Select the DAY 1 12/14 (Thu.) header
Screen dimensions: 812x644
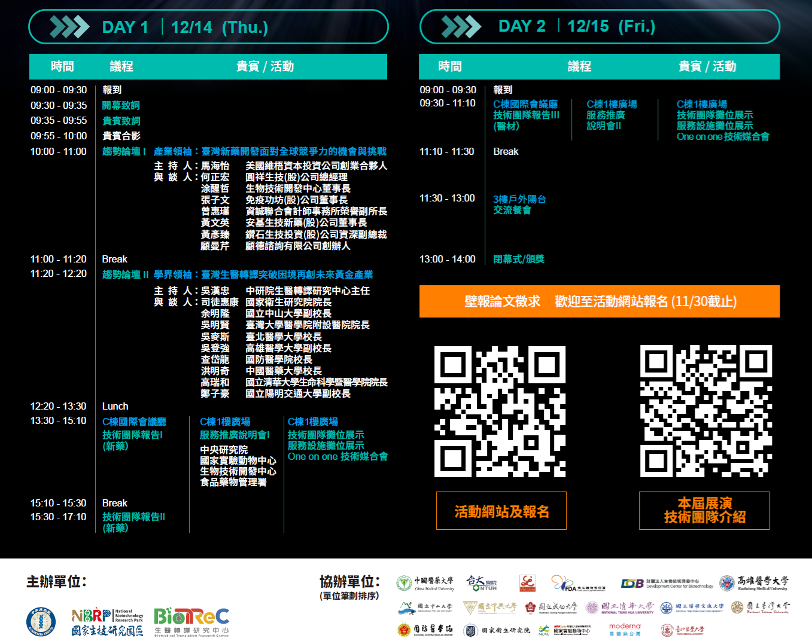(x=185, y=27)
